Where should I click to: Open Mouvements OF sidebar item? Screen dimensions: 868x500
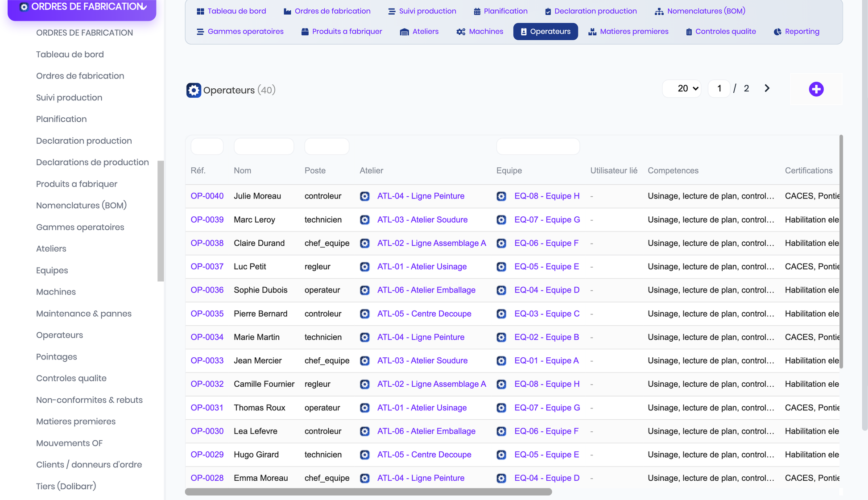69,443
